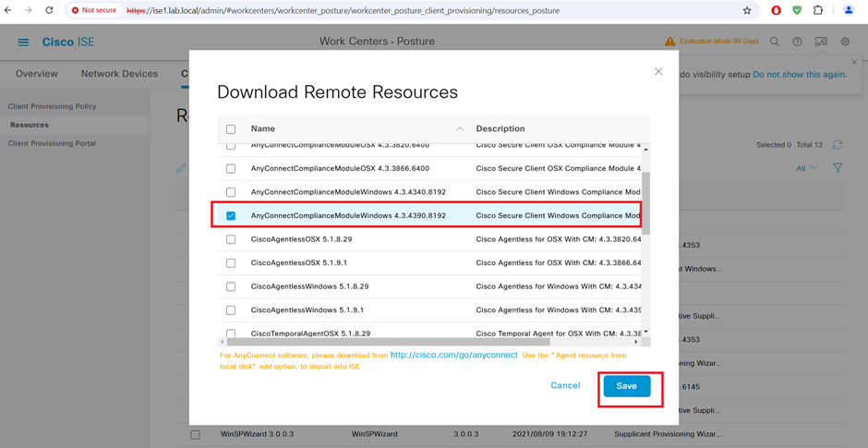
Task: Uncheck AnyConnectComplianceModuleWindows 4.3.4390.8192
Action: tap(231, 216)
